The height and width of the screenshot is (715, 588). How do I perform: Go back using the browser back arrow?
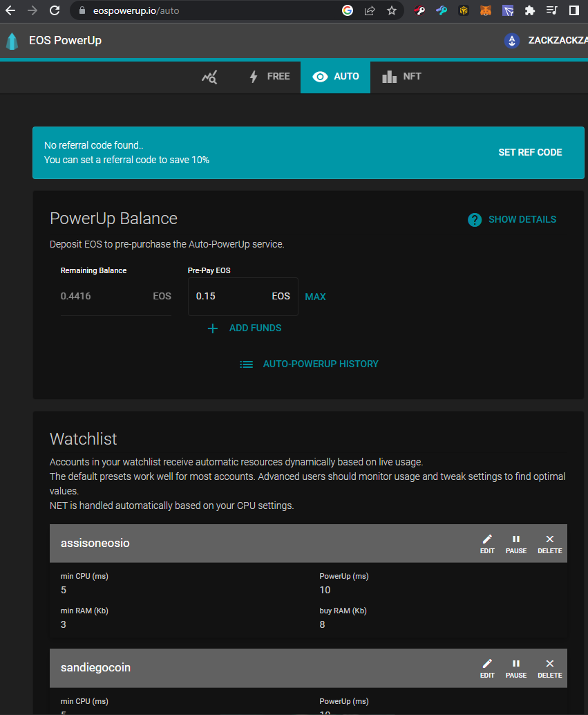coord(10,10)
